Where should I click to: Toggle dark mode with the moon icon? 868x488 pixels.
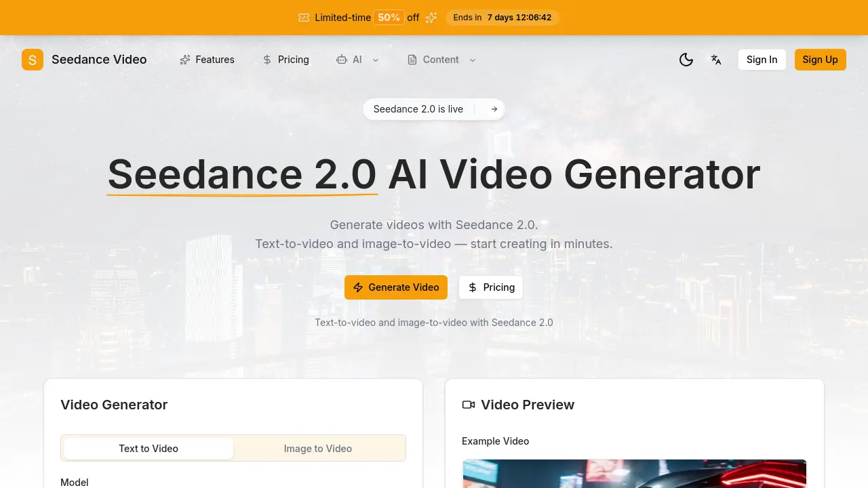point(686,60)
